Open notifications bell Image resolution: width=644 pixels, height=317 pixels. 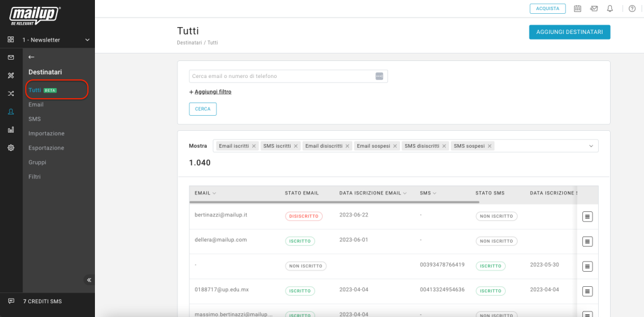(x=610, y=8)
